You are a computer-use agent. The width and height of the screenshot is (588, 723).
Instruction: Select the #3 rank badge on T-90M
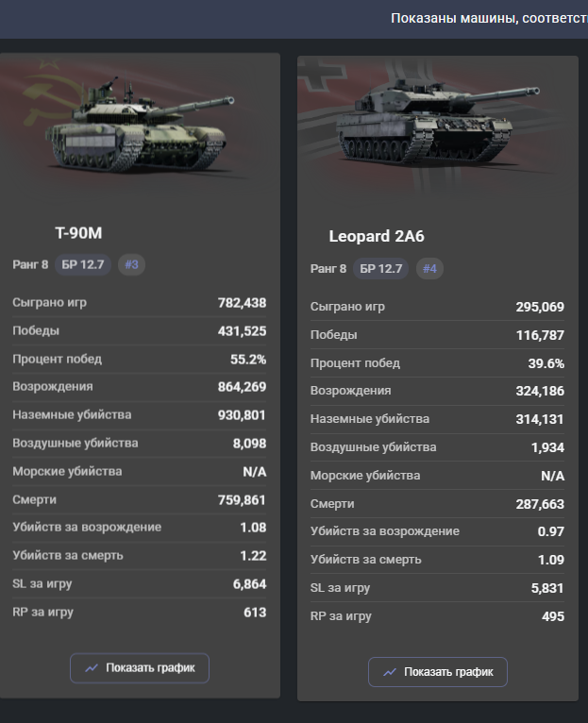click(x=131, y=264)
